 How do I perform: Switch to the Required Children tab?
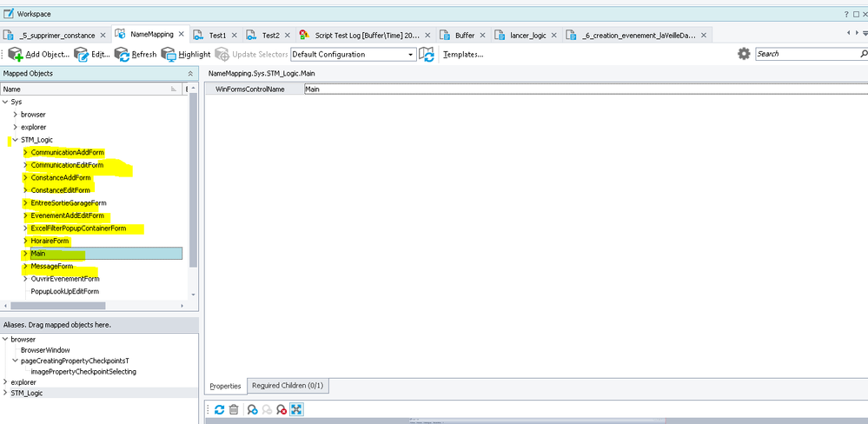[288, 386]
